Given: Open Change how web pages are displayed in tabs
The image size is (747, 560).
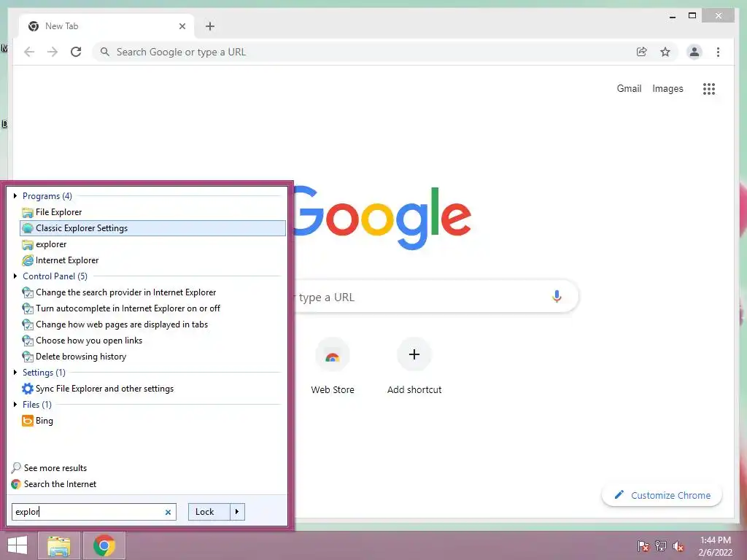Looking at the screenshot, I should (152, 324).
